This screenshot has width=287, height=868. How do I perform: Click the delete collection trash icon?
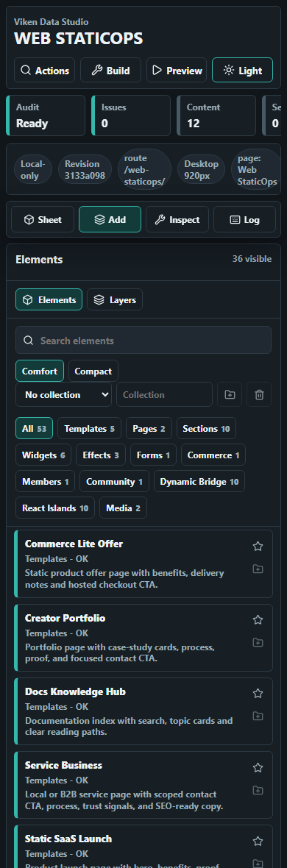pos(259,395)
